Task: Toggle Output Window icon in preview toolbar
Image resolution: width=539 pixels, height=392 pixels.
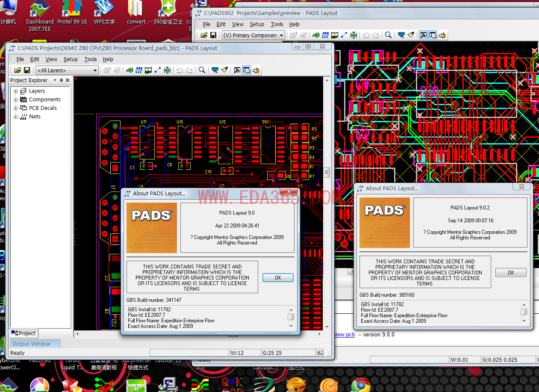Action: pos(423,35)
